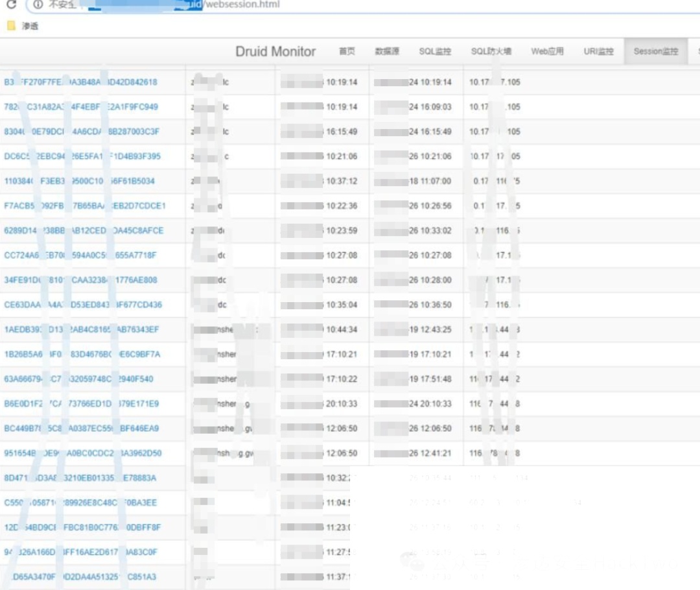Select the time cell 26 10:33:02

coord(430,230)
